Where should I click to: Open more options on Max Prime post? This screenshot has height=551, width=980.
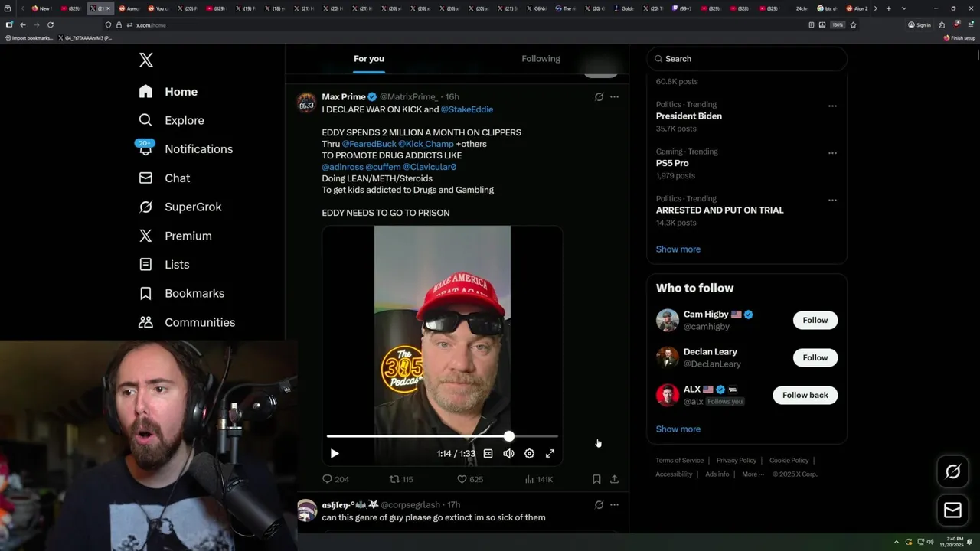[614, 97]
